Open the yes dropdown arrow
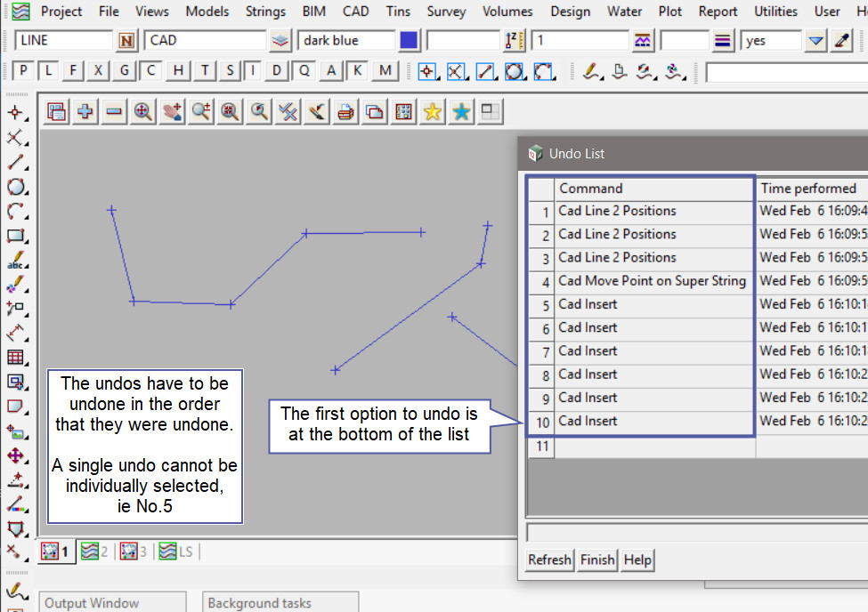Screen dimensions: 868x612 coord(815,41)
